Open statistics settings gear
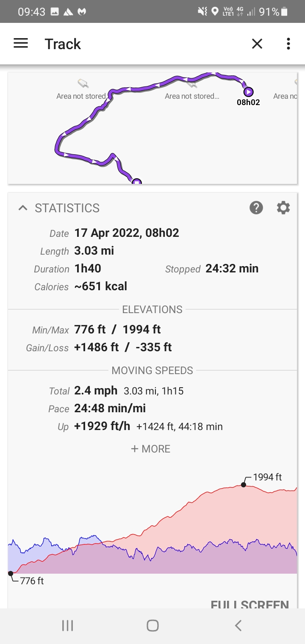Screen dimensions: 305x644 (283, 208)
